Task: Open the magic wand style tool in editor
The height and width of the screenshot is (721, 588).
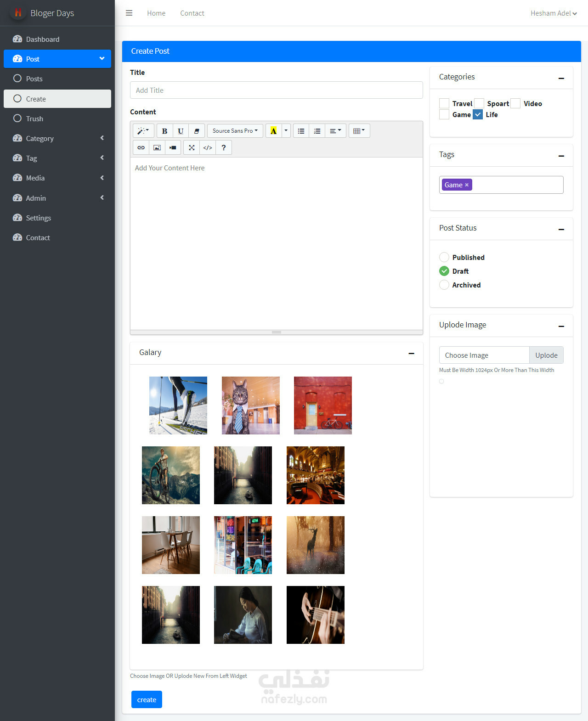Action: pyautogui.click(x=143, y=131)
